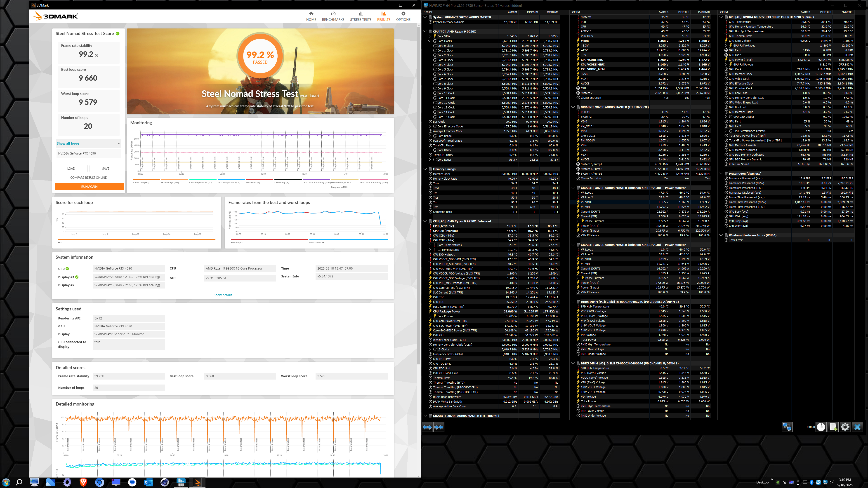Open the HOME tab in 3DMark
This screenshot has height=488, width=868.
tap(311, 16)
